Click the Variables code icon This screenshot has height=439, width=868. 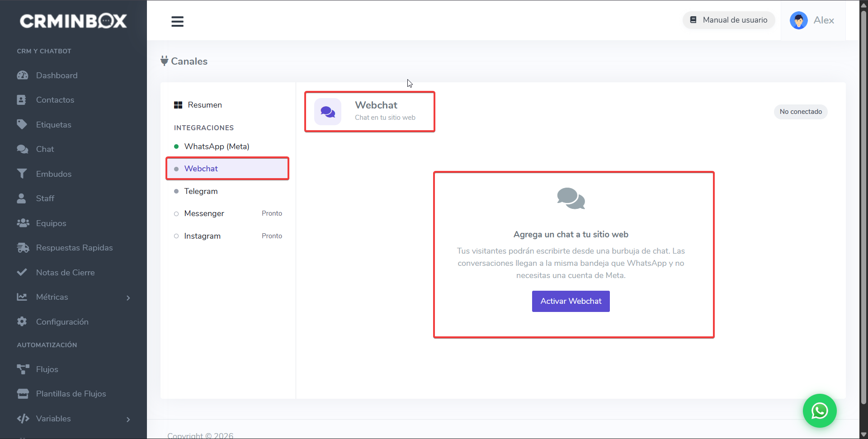point(23,419)
